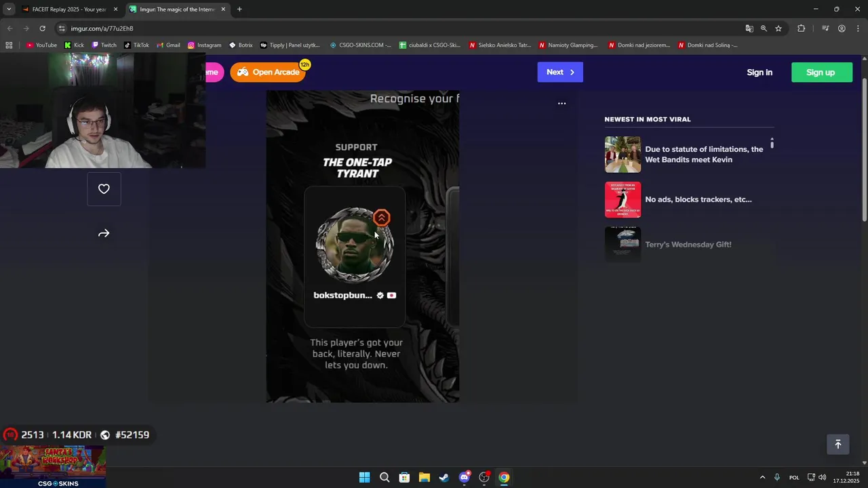
Task: Click the microphone icon in the system tray
Action: (x=777, y=477)
